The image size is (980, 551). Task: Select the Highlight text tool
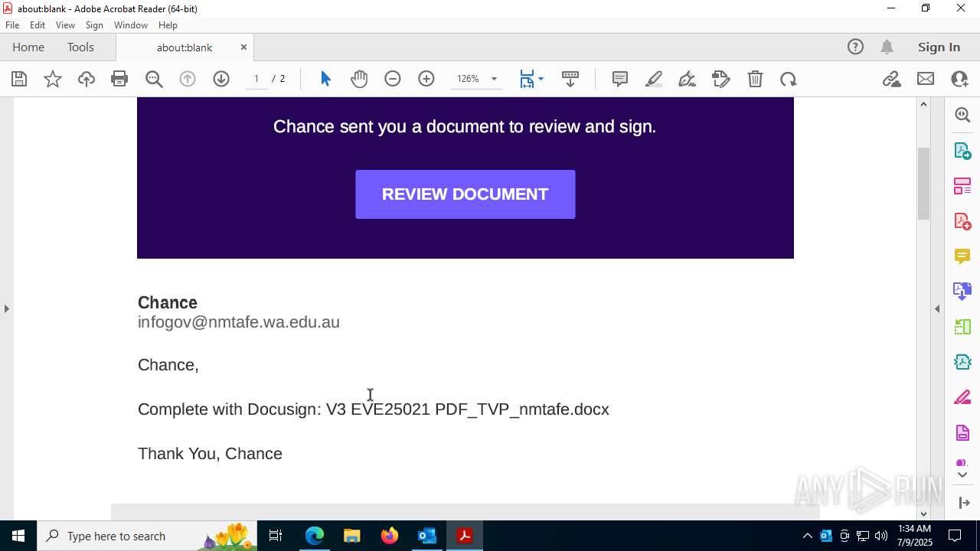[654, 79]
